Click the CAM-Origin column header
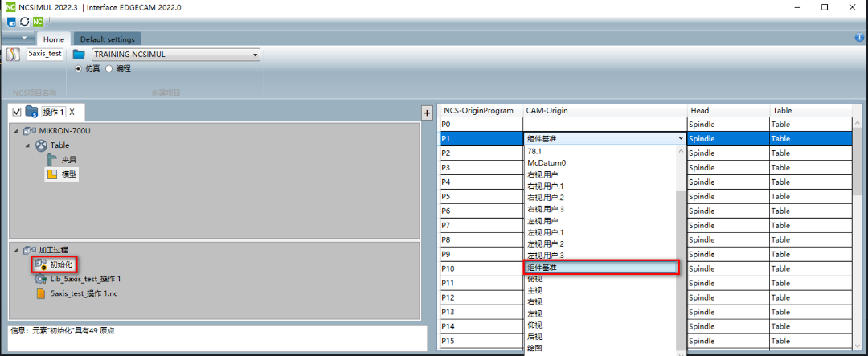 tap(604, 111)
